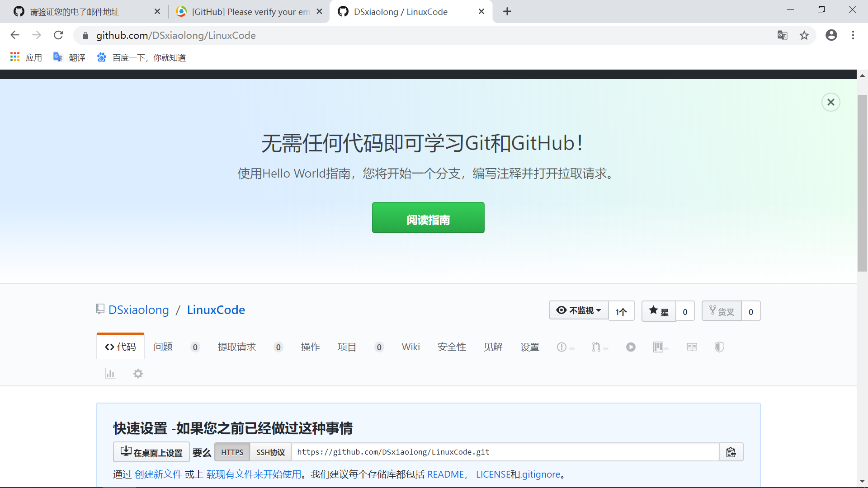
Task: Click the grayed Fork button
Action: tap(722, 311)
